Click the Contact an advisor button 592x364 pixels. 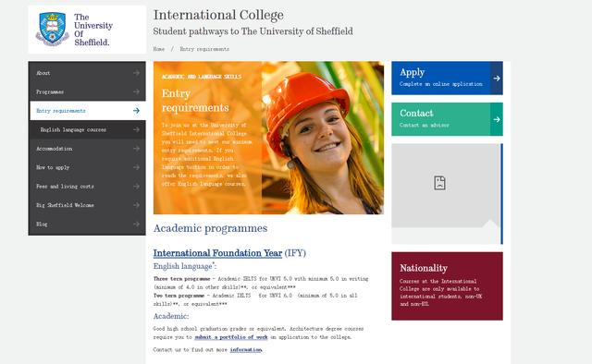[x=447, y=119]
